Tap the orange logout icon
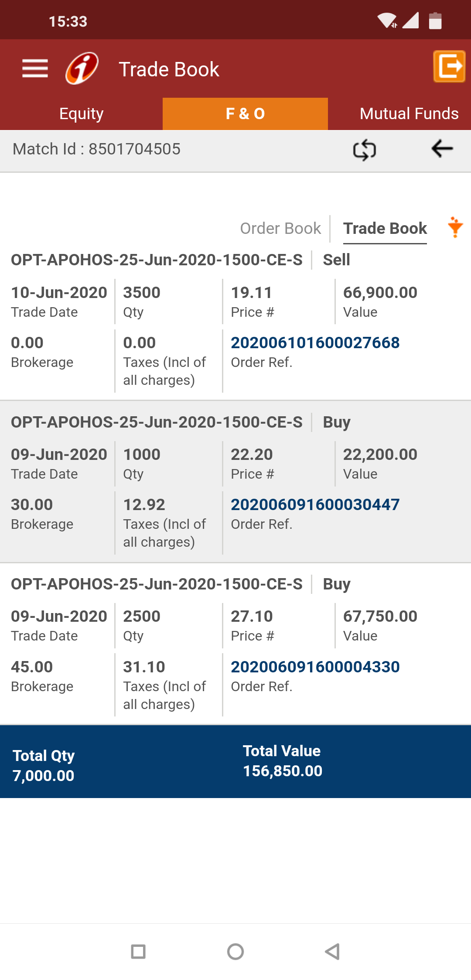The width and height of the screenshot is (471, 980). point(449,66)
